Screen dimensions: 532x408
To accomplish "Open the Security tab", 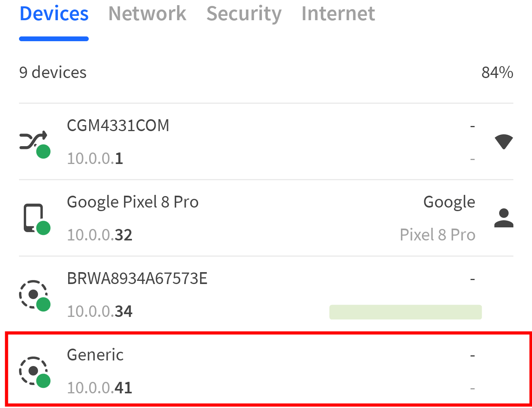I will [244, 13].
